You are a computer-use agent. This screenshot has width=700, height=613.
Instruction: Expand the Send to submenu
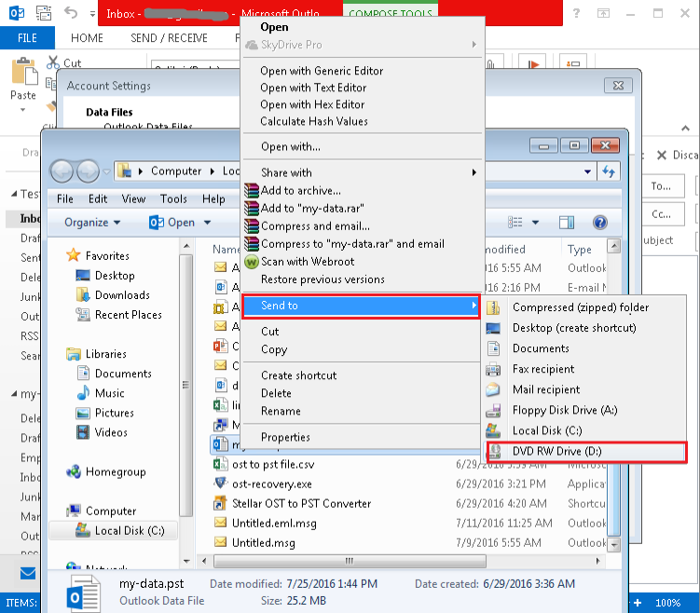(474, 306)
